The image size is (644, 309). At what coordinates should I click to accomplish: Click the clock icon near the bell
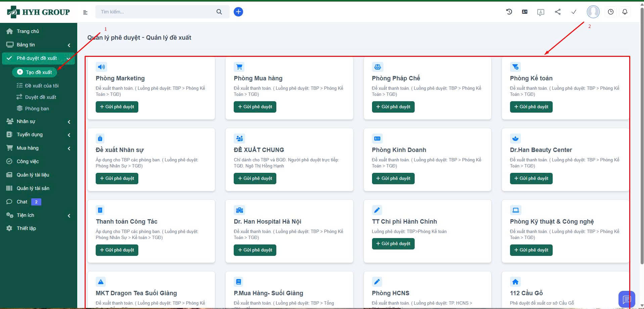(610, 12)
